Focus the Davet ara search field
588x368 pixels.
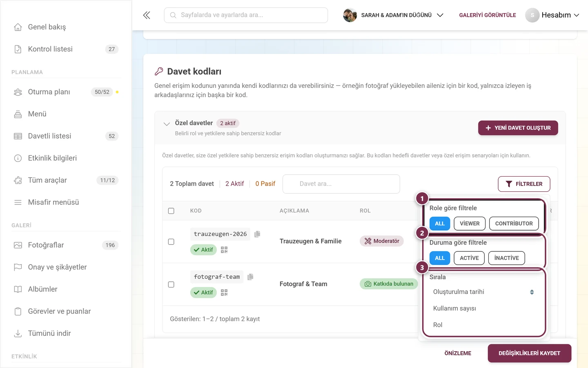[341, 184]
